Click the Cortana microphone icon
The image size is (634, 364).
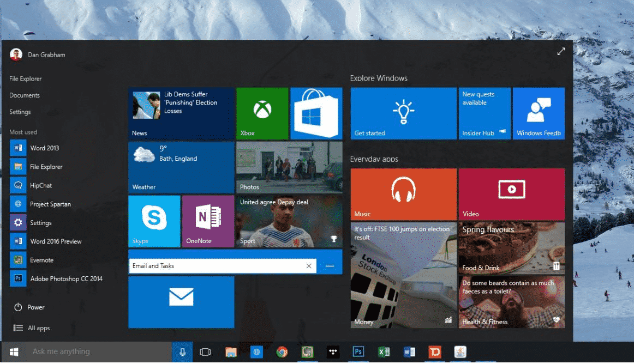tap(182, 352)
